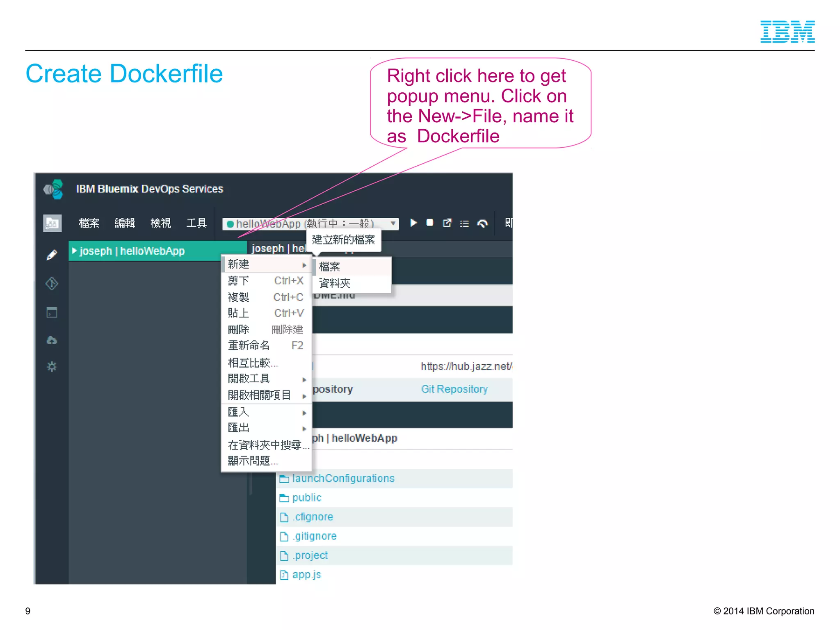Click the folder icon beside public
The image size is (840, 630).
284,498
